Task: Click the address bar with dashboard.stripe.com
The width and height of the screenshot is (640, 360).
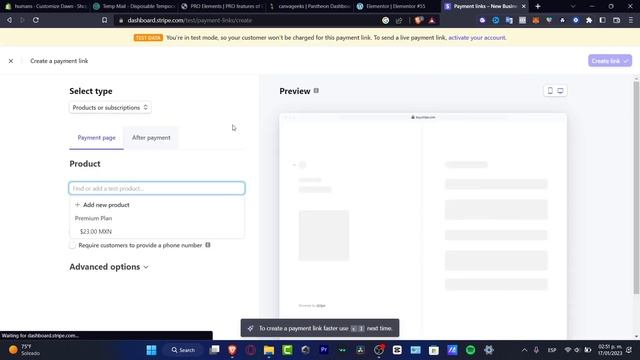Action: 189,20
